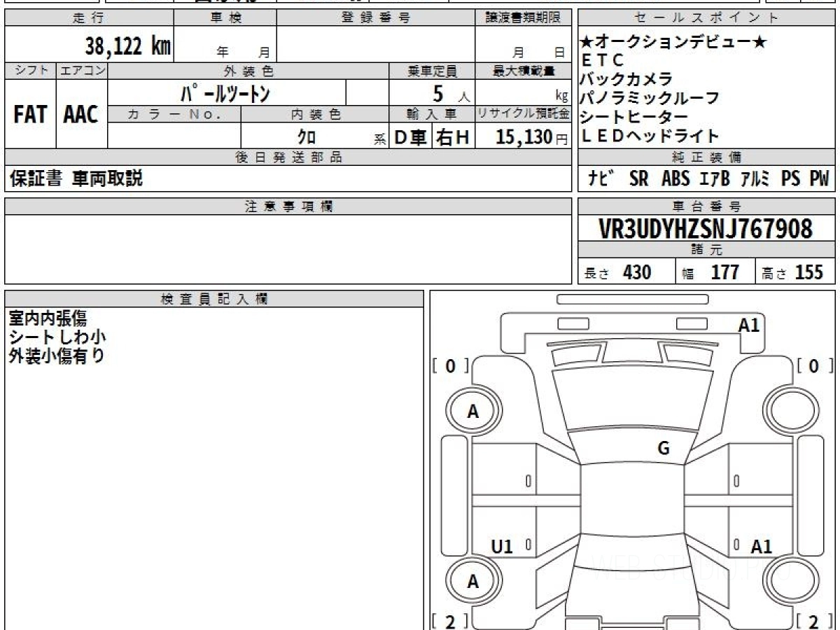The image size is (840, 630).
Task: Click the 走行 column header
Action: coord(88,18)
